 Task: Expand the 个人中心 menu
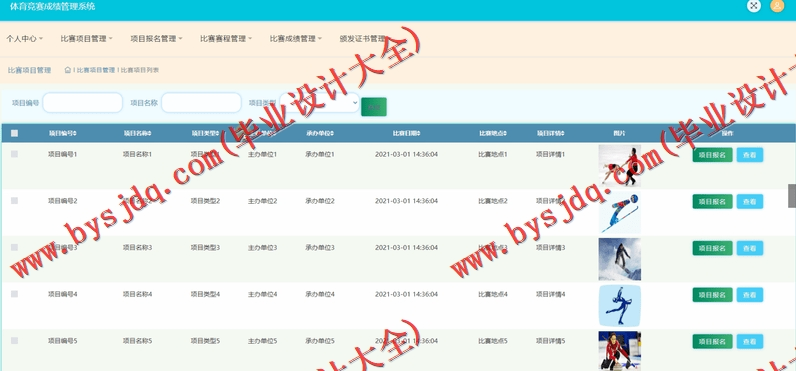24,39
